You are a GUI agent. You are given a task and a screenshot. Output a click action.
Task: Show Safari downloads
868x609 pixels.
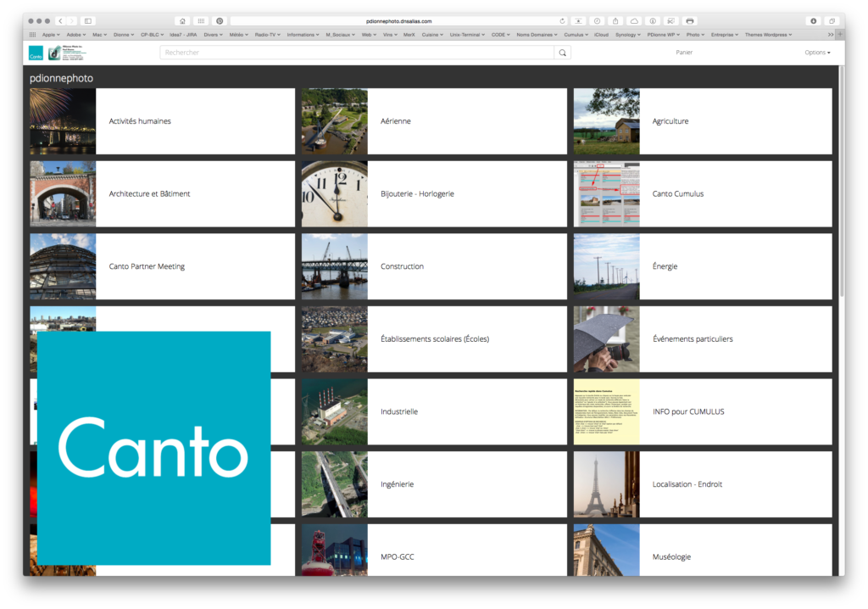[x=813, y=21]
